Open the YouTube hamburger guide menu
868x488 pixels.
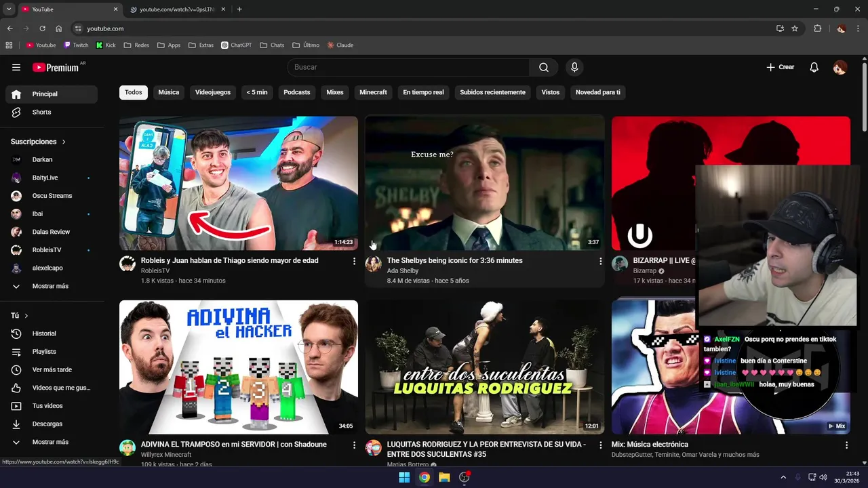16,67
